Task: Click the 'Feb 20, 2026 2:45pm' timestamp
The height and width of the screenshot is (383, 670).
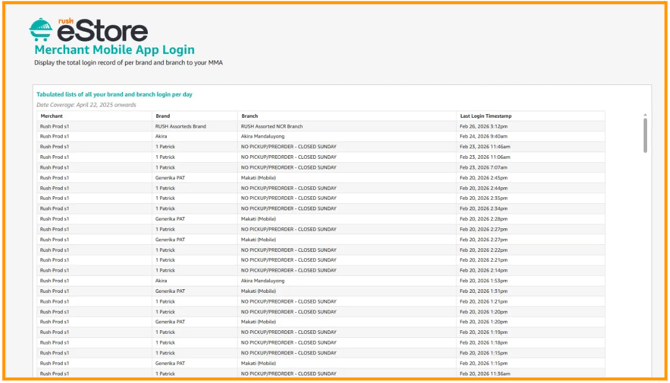Action: pyautogui.click(x=484, y=178)
